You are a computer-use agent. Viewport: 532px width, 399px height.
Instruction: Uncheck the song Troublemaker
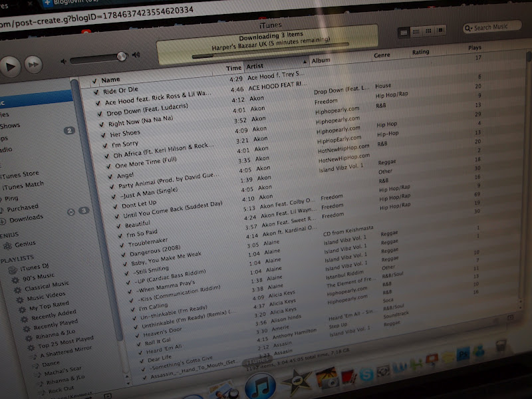click(x=122, y=245)
